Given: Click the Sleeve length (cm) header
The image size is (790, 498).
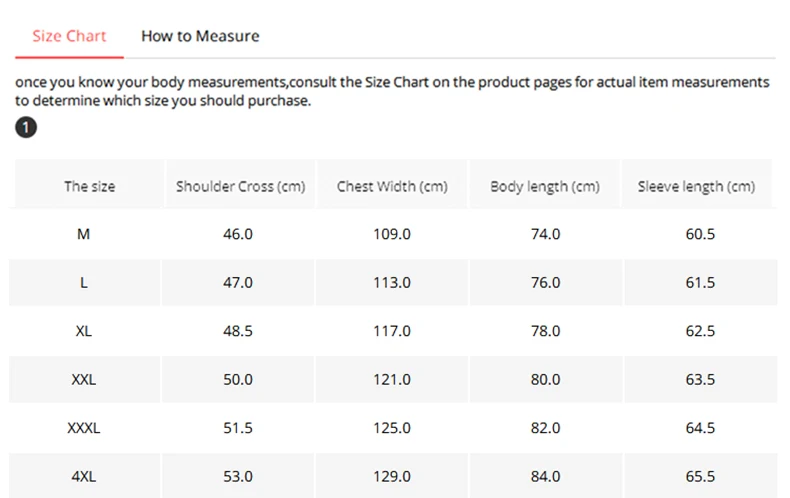Looking at the screenshot, I should 696,186.
